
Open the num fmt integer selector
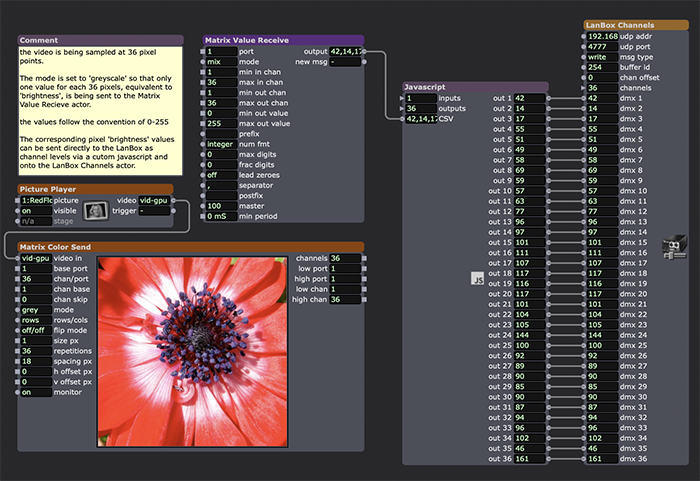(x=221, y=145)
